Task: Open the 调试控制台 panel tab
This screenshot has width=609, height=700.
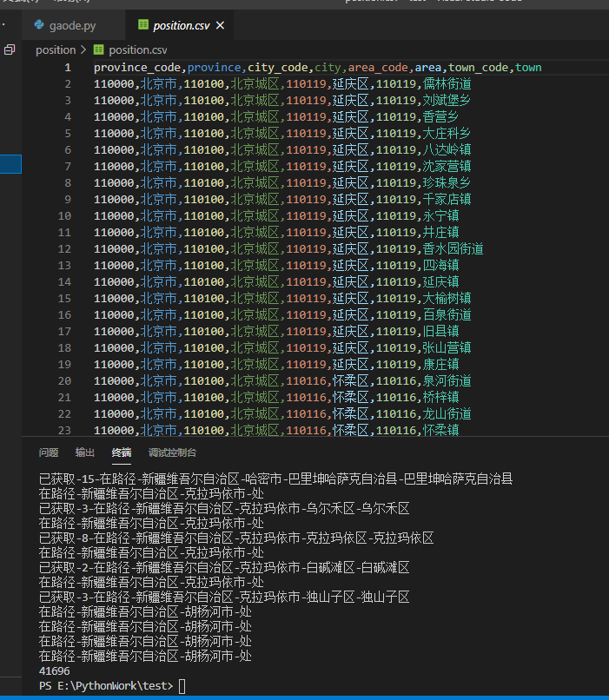Action: 172,452
